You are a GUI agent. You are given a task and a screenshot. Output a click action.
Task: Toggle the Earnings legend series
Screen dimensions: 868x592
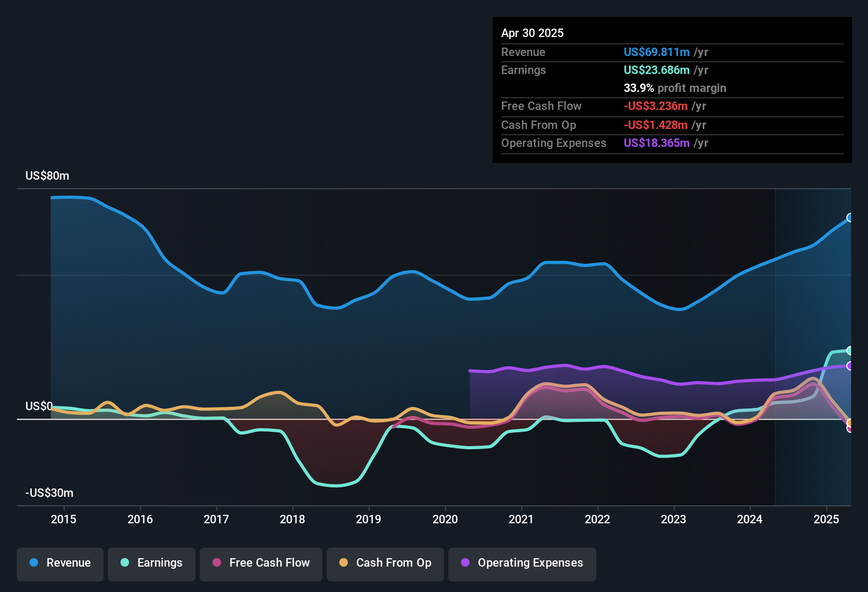click(x=152, y=563)
